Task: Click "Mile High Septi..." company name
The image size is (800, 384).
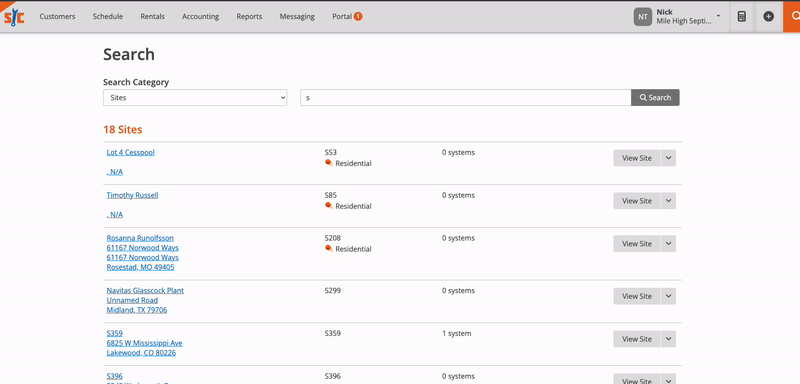Action: [684, 21]
